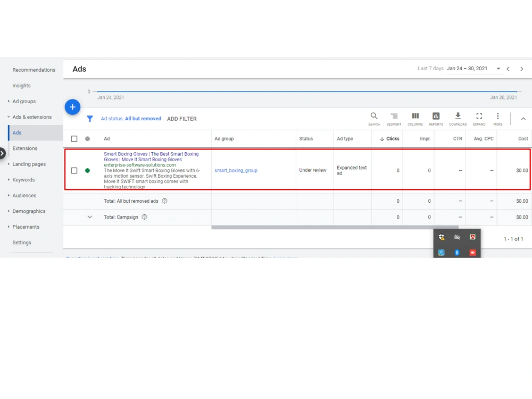Toggle the green status dot of the ad
Screen dimensions: 532x399
click(88, 171)
